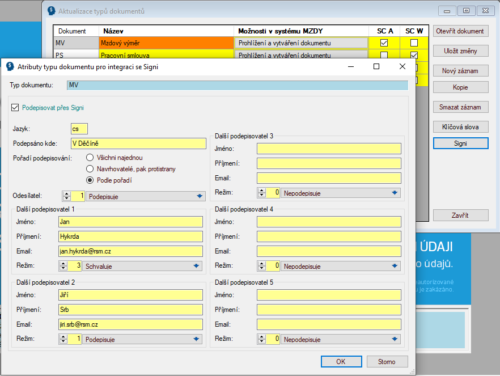
Task: Click Jméno field containing Jan
Action: [x=130, y=222]
